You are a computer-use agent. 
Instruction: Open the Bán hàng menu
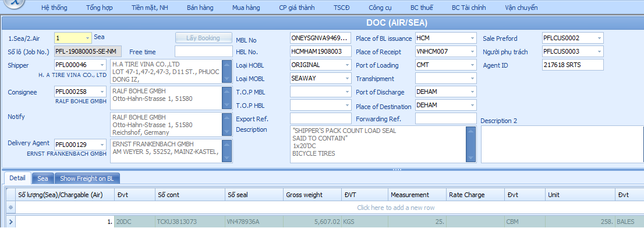point(200,8)
